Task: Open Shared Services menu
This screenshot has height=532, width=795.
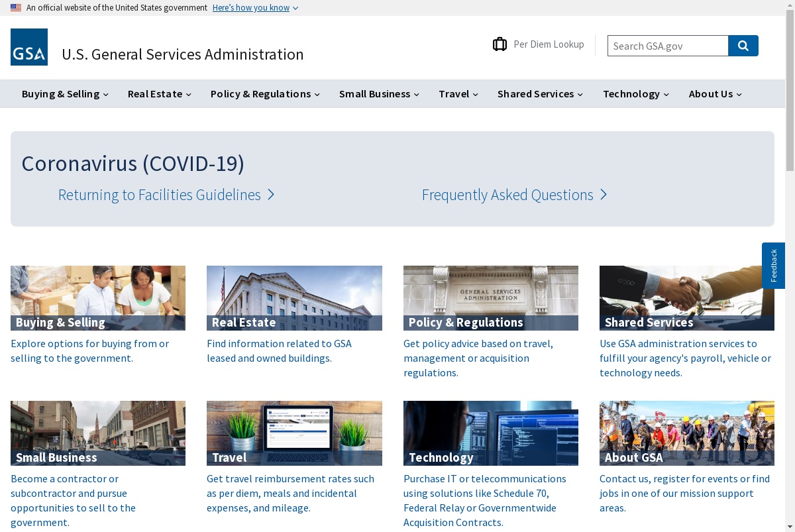Action: tap(540, 94)
